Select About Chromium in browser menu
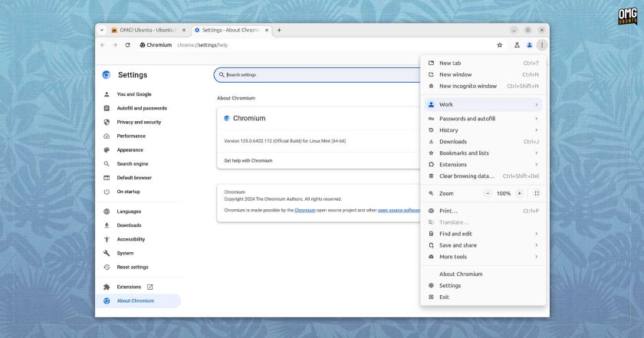Screen dimensions: 644x338 click(x=483, y=274)
